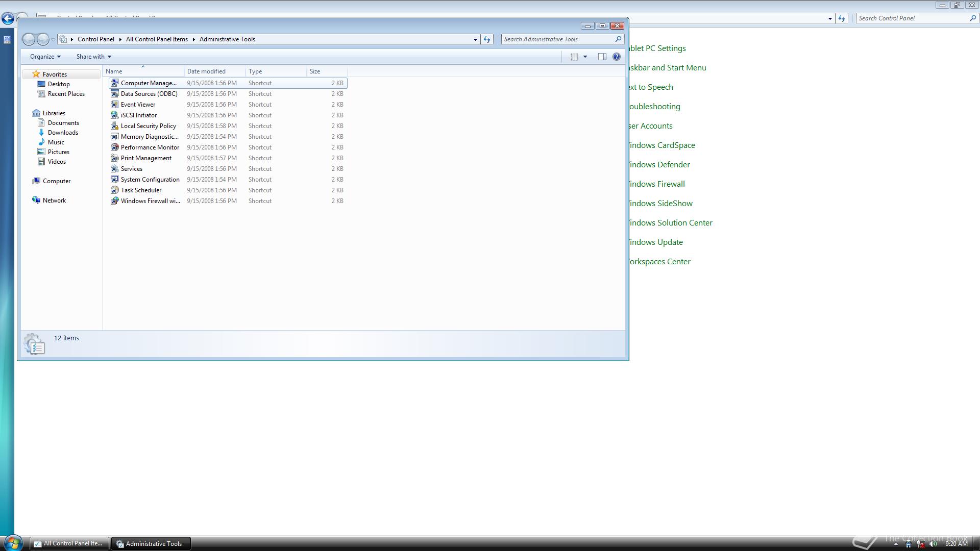Screen dimensions: 980x551
Task: Select the Windows Firewall shortcut icon
Action: pyautogui.click(x=115, y=201)
